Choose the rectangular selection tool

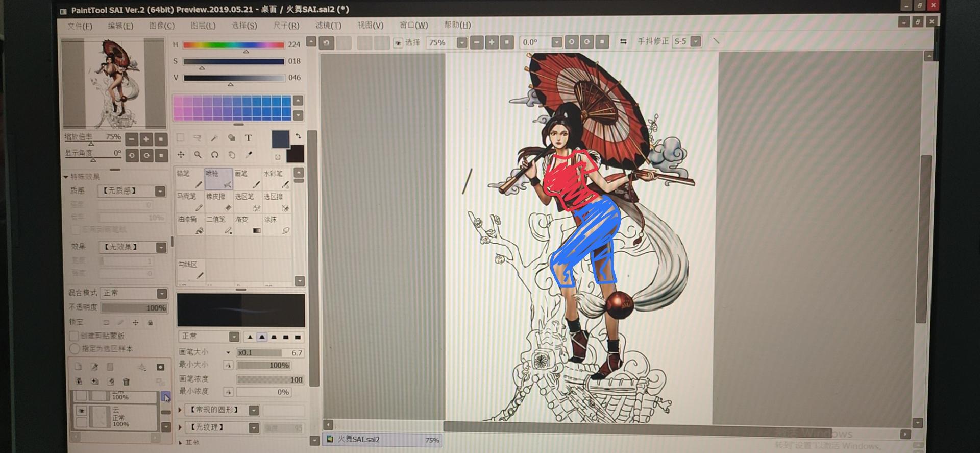[x=180, y=137]
